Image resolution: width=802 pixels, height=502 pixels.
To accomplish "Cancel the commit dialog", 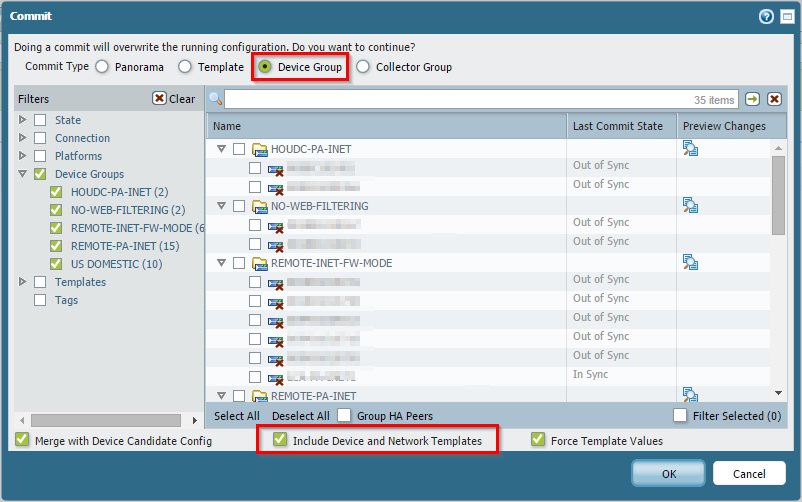I will [749, 473].
